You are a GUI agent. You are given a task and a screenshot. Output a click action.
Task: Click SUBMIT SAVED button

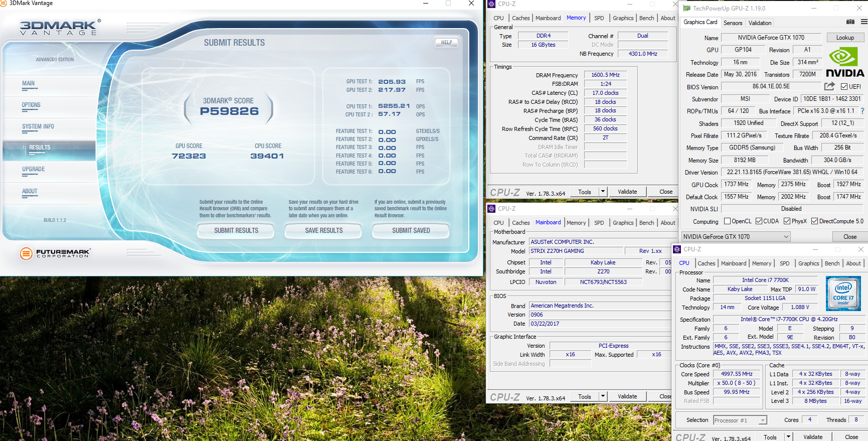coord(411,231)
